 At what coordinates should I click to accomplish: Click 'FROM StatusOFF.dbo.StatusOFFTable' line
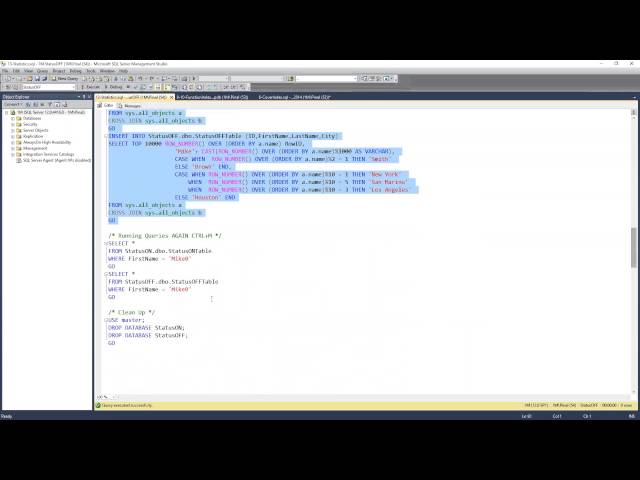pyautogui.click(x=163, y=282)
